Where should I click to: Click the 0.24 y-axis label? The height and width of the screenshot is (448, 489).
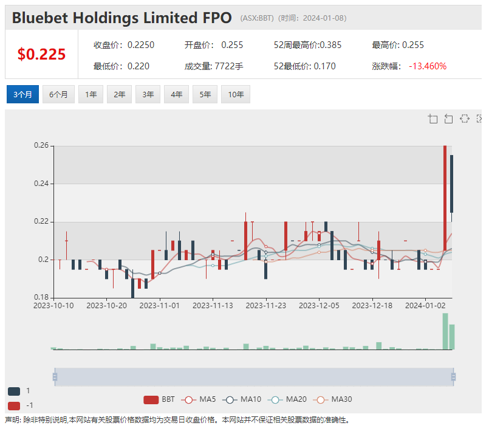point(41,184)
